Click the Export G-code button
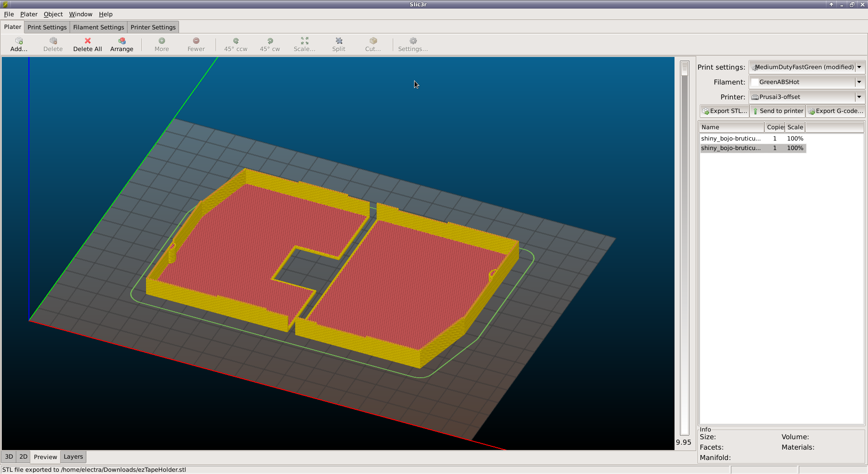Screen dimensions: 868x474 835,111
